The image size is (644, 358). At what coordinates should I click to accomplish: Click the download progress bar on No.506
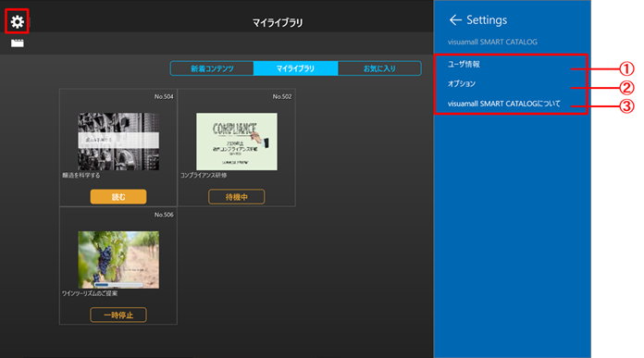(118, 285)
